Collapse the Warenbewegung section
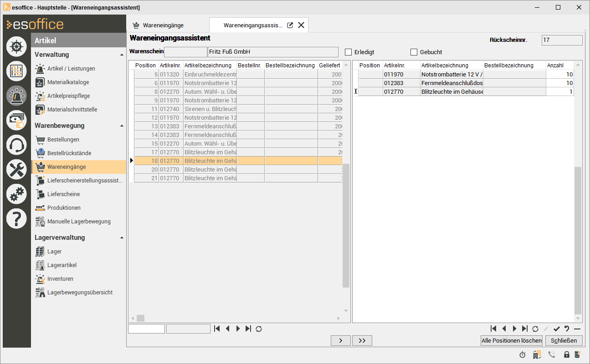The image size is (590, 364). pyautogui.click(x=122, y=126)
